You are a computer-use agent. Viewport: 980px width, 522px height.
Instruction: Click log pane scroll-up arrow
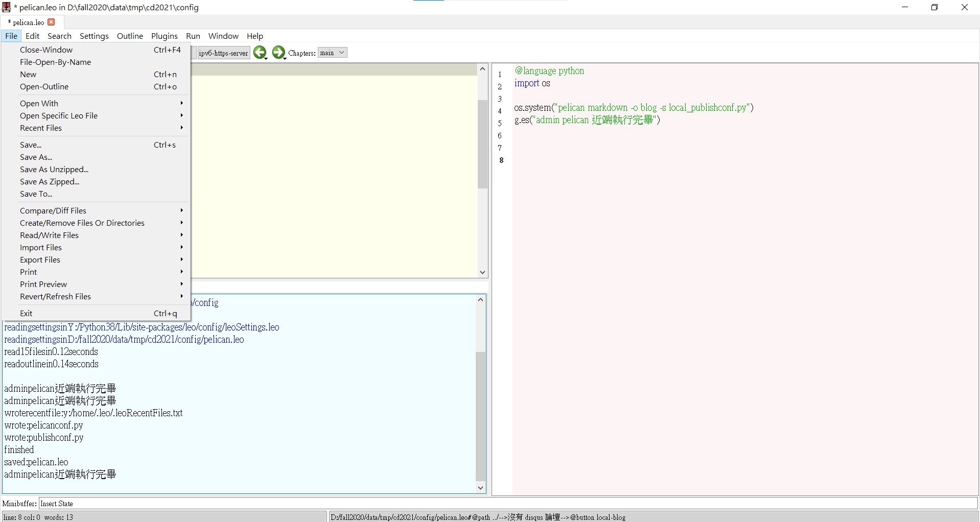(x=480, y=299)
